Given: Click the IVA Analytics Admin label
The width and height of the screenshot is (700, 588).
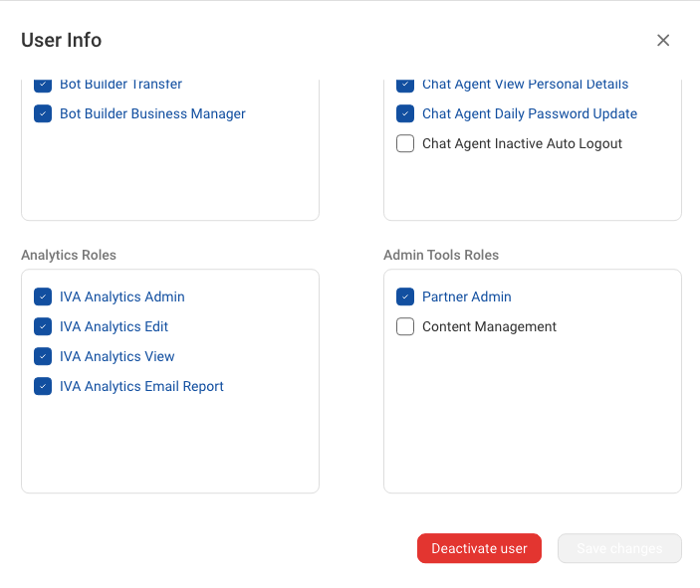Looking at the screenshot, I should [x=122, y=297].
